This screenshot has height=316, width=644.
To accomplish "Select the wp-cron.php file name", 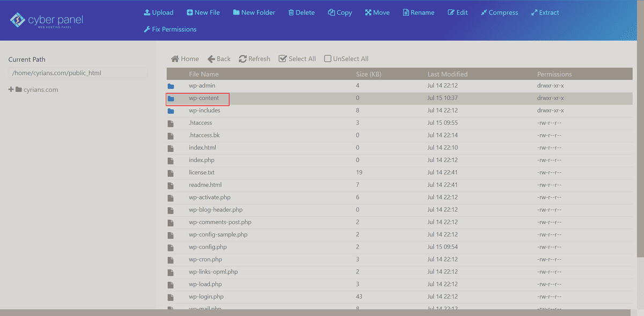I will [206, 260].
